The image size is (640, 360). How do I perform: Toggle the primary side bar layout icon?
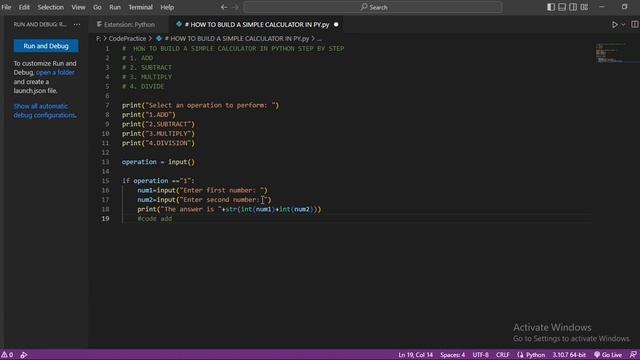click(x=551, y=7)
